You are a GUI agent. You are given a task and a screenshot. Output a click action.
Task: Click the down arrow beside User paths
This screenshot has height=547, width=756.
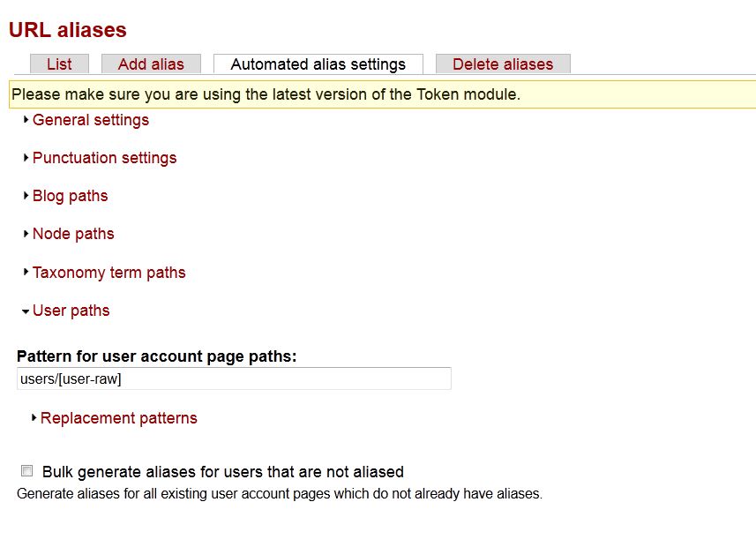[26, 311]
